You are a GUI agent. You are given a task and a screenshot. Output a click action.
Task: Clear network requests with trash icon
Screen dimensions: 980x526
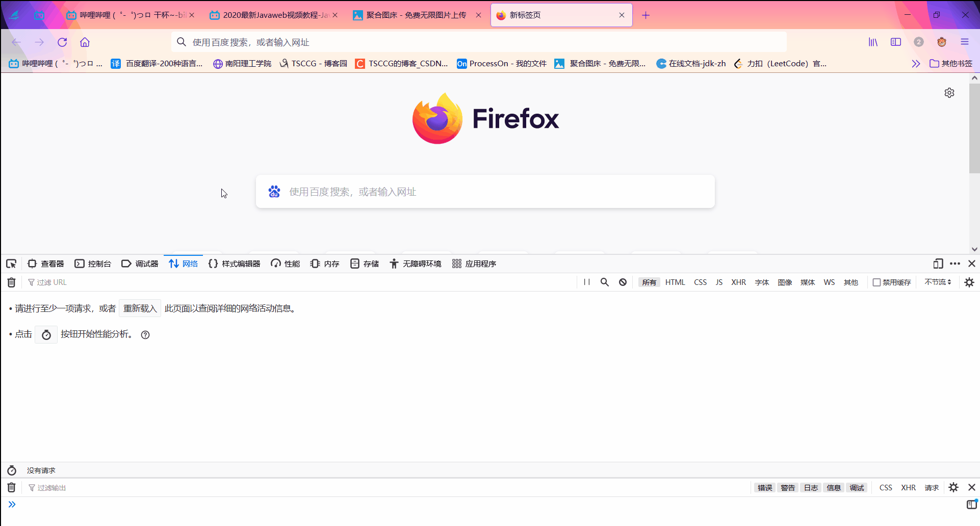pyautogui.click(x=11, y=282)
